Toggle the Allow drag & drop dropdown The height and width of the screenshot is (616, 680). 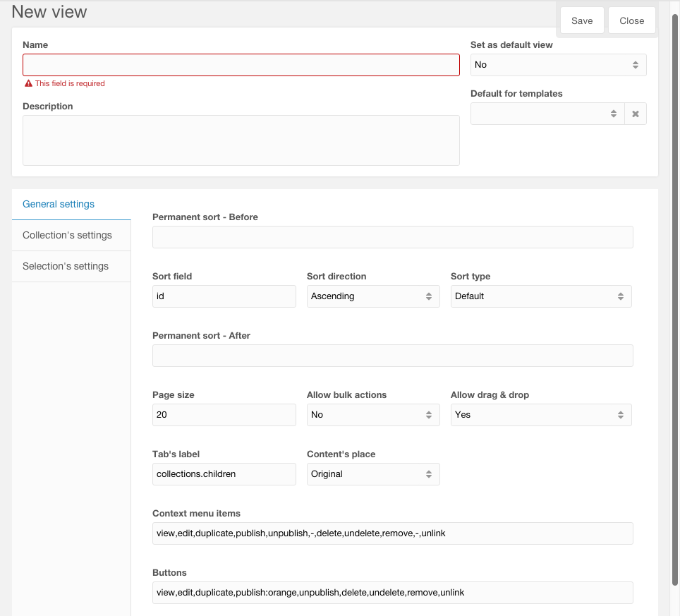tap(540, 415)
